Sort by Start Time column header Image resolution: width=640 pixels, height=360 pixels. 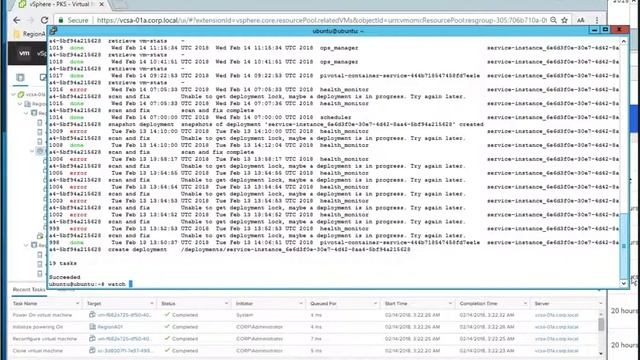pyautogui.click(x=396, y=304)
